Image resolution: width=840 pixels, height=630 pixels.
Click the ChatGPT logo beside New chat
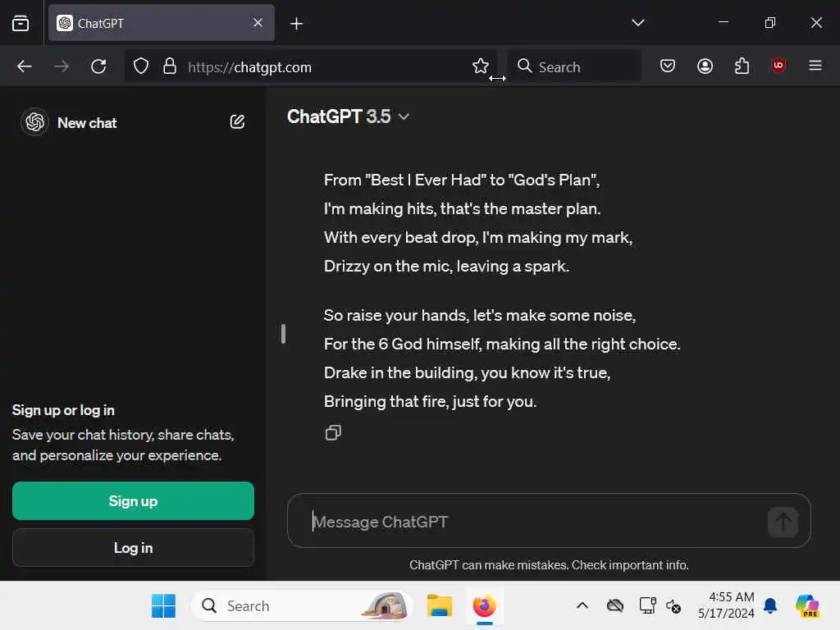[34, 122]
